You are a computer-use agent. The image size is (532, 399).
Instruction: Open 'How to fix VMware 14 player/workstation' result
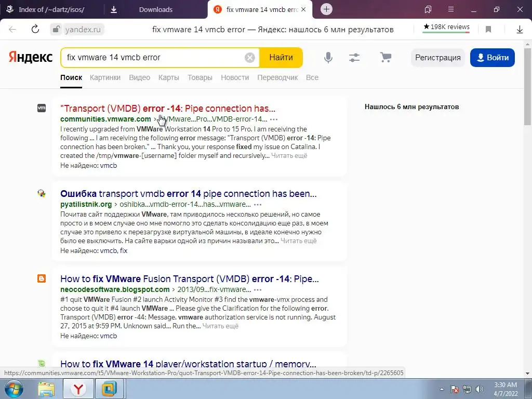coord(188,364)
